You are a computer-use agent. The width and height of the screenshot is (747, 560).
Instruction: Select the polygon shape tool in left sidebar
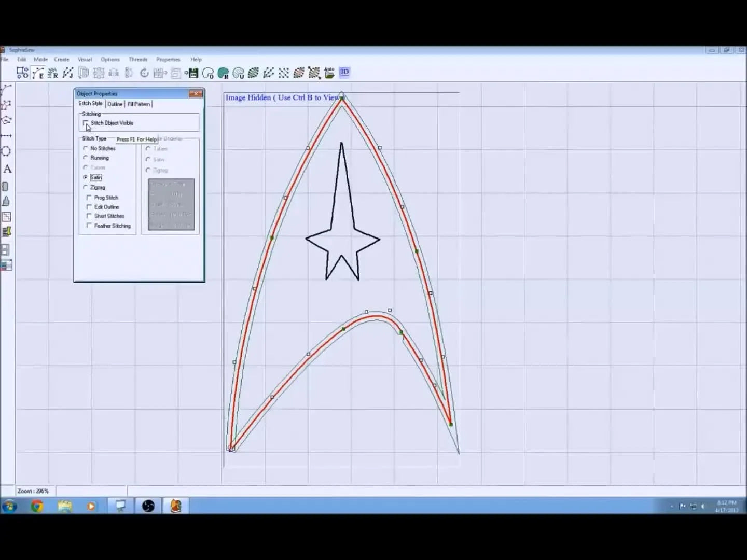6,105
